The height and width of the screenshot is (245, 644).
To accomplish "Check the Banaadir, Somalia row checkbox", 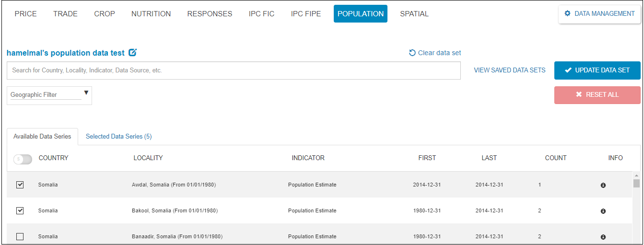I will point(20,236).
